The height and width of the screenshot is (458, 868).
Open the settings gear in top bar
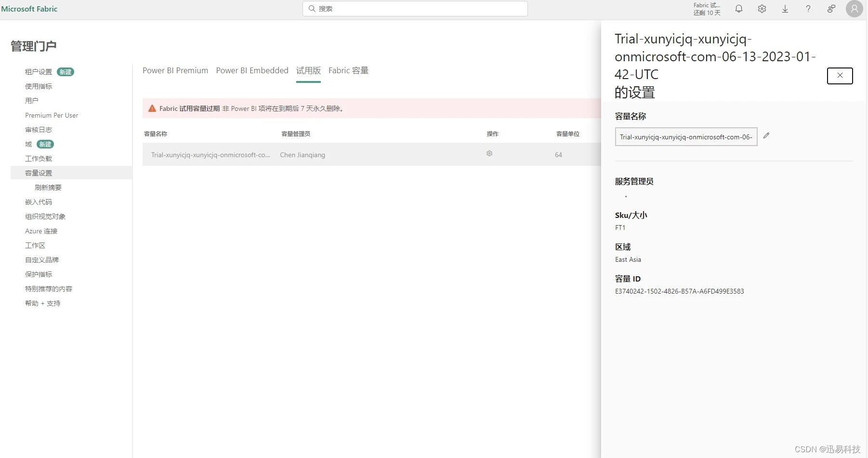762,9
